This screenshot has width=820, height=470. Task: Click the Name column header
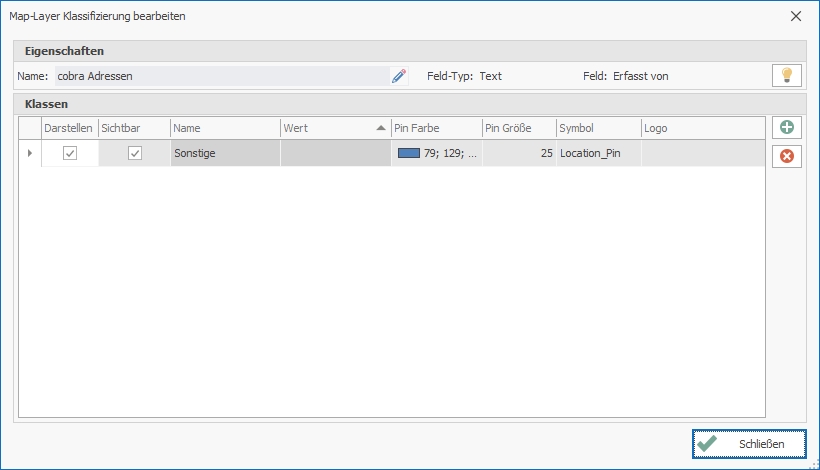coord(224,128)
